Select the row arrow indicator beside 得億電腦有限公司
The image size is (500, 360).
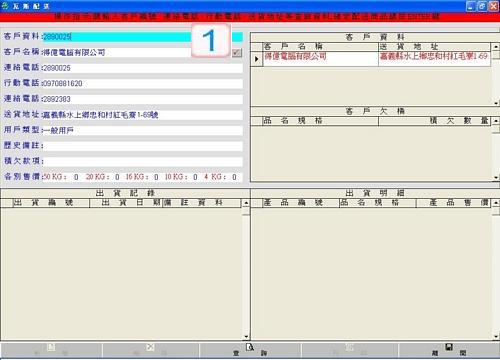point(256,59)
